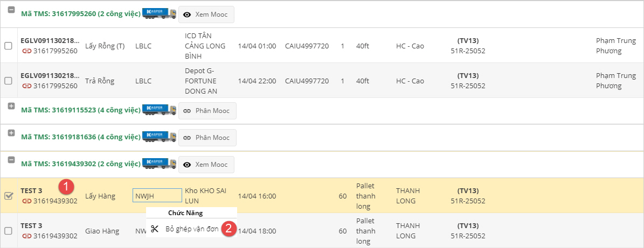Expand the TMS 31619181636 group
The height and width of the screenshot is (248, 644).
11,133
